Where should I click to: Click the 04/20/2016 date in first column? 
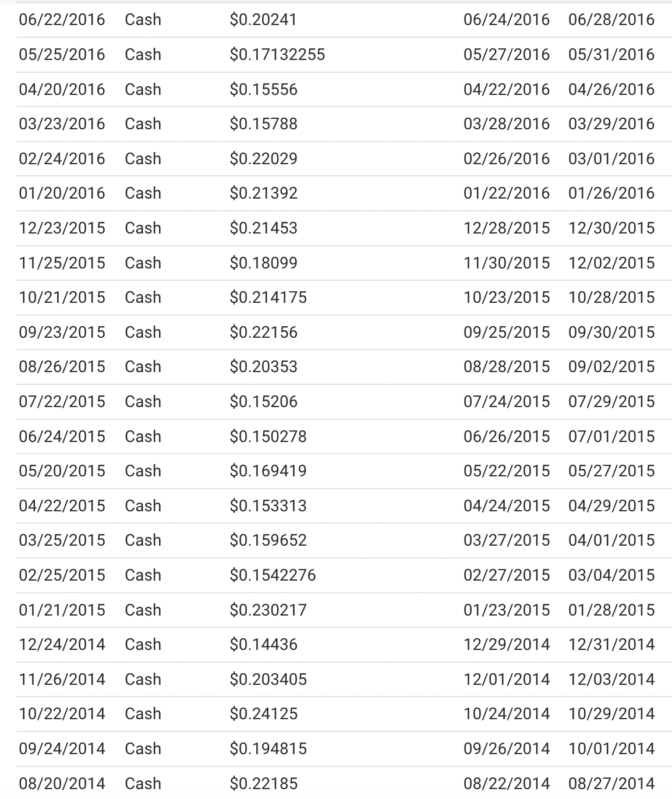click(62, 90)
